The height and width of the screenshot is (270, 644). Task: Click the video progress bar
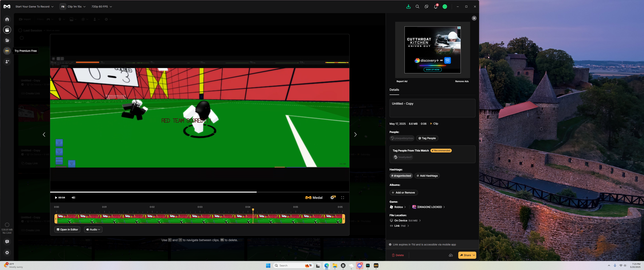click(200, 192)
